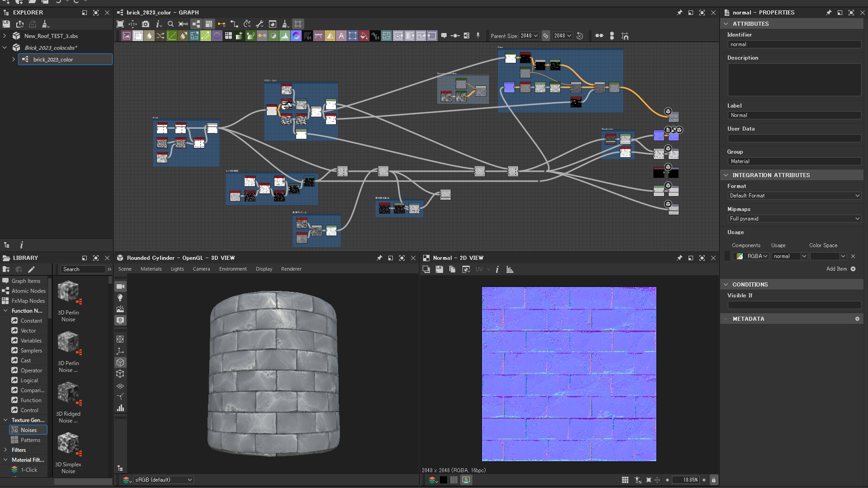The height and width of the screenshot is (488, 868).
Task: Select FxMap Nodes in the library
Action: point(28,301)
